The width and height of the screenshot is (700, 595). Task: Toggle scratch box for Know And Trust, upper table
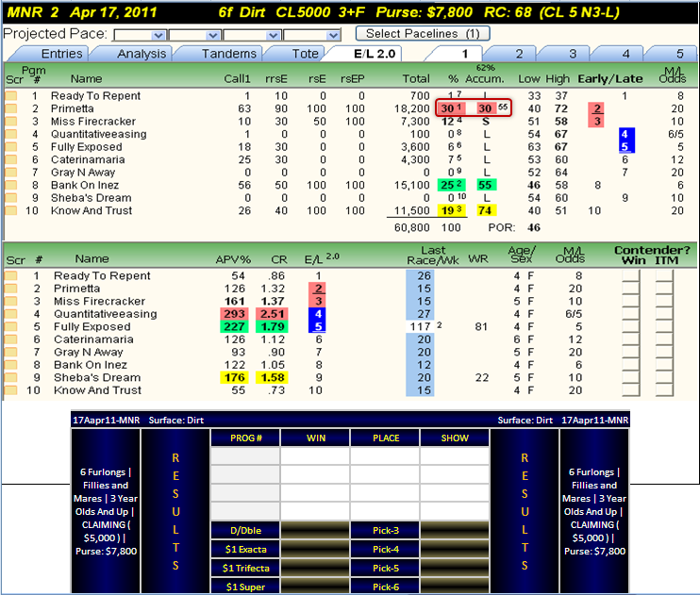tap(11, 210)
